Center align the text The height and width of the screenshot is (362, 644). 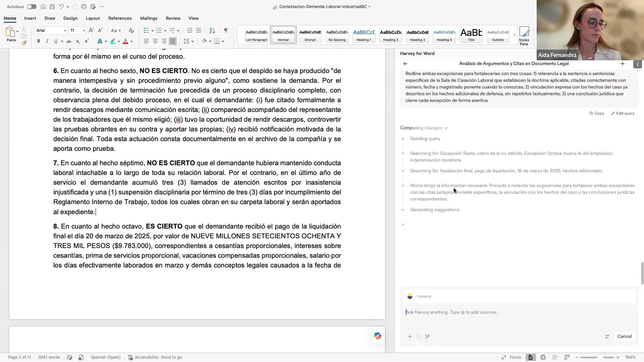tap(155, 41)
